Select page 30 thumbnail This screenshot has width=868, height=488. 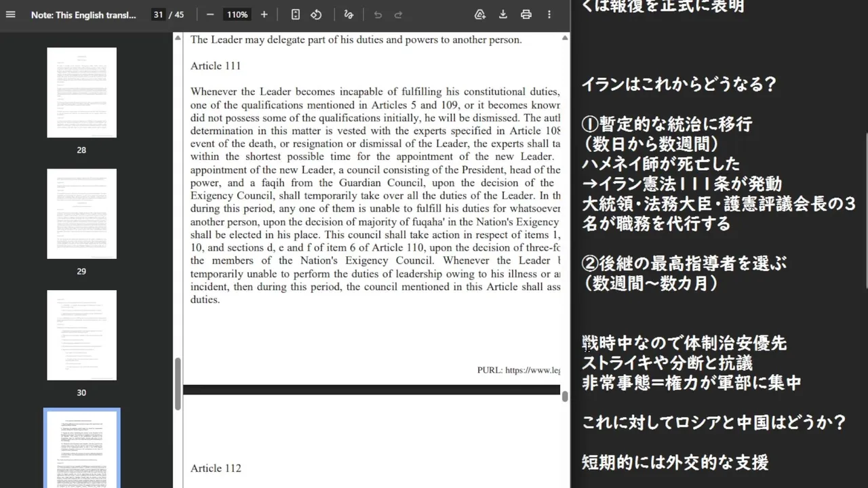[x=81, y=335]
